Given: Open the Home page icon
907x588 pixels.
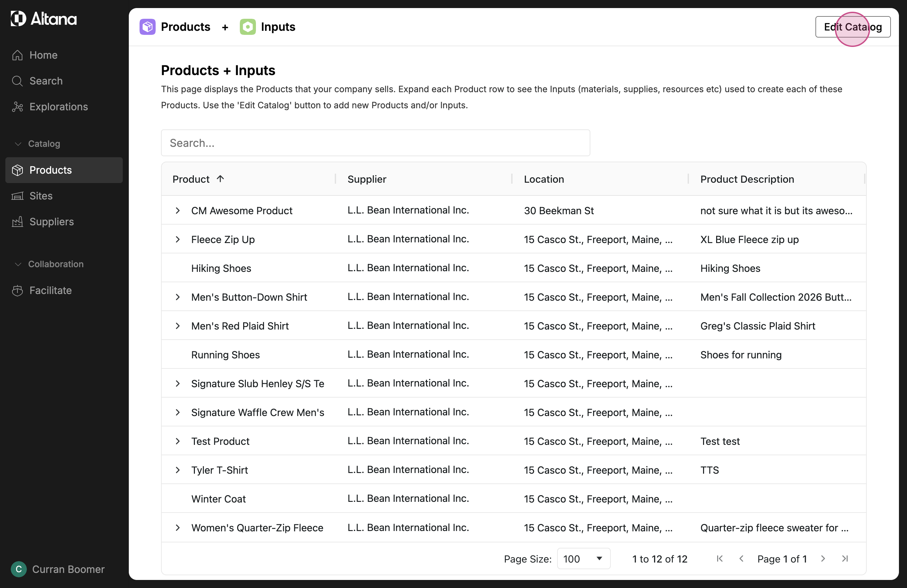Looking at the screenshot, I should (17, 55).
